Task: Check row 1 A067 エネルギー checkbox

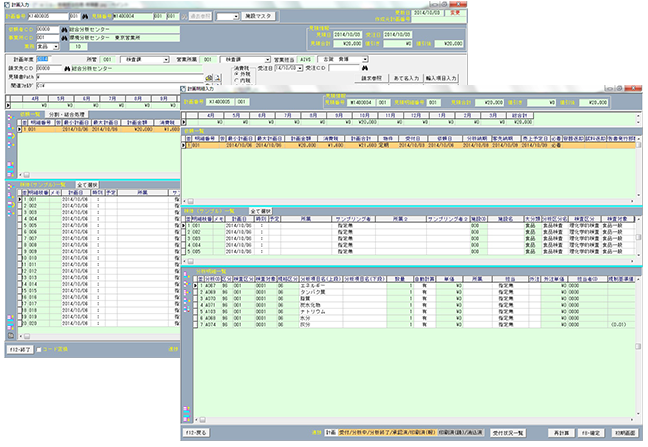Action: 196,286
